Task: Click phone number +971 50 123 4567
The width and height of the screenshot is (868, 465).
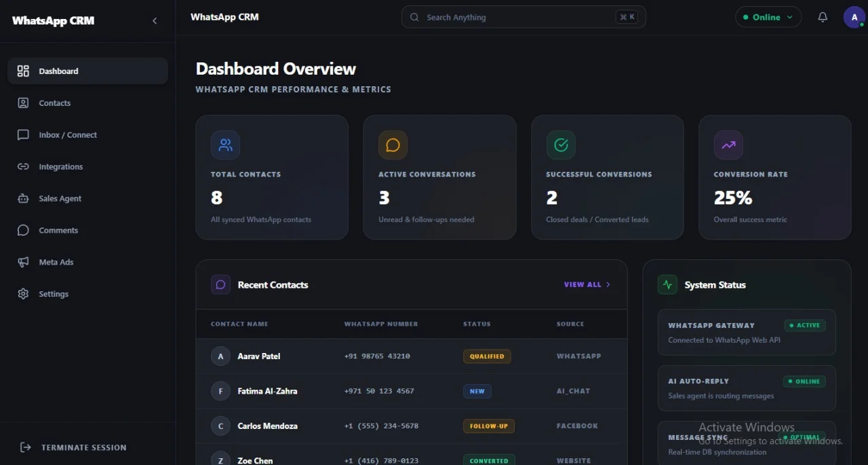Action: click(x=379, y=391)
